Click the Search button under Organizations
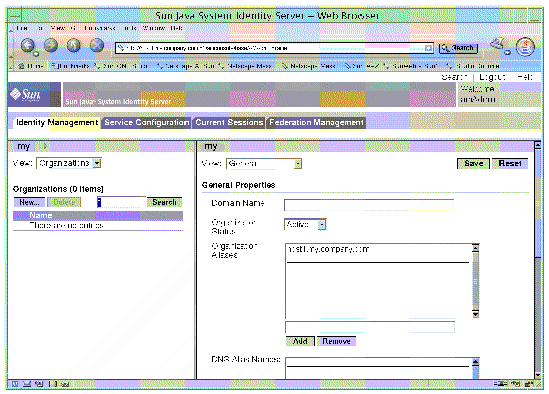 point(164,202)
